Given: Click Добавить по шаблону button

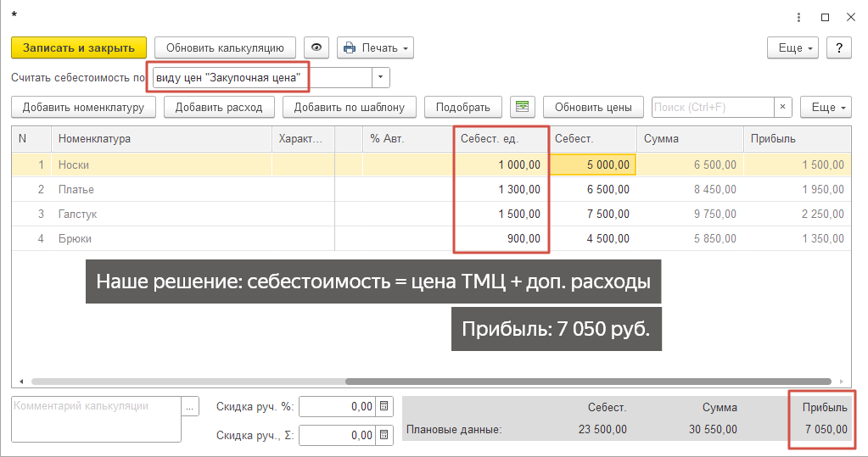Looking at the screenshot, I should point(350,108).
